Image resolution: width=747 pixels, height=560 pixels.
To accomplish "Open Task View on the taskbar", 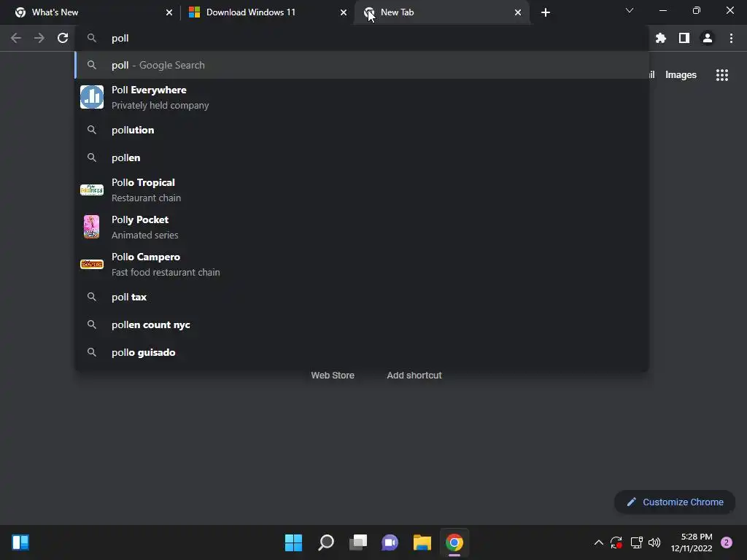I will 358,542.
